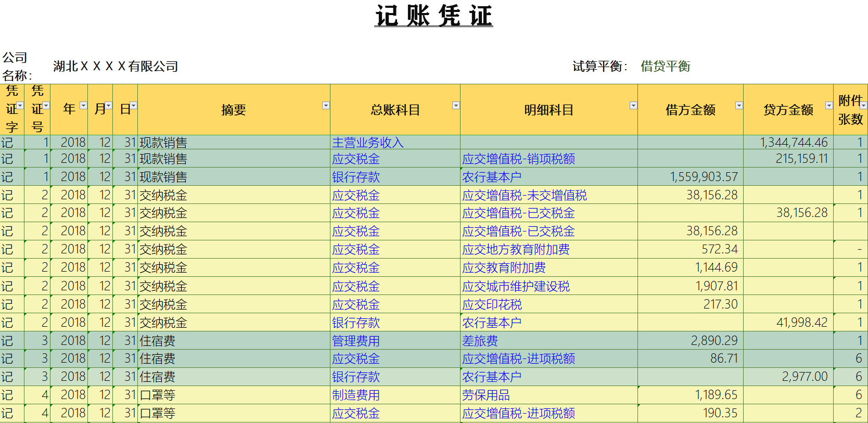Select debit amount 190.35

click(720, 413)
